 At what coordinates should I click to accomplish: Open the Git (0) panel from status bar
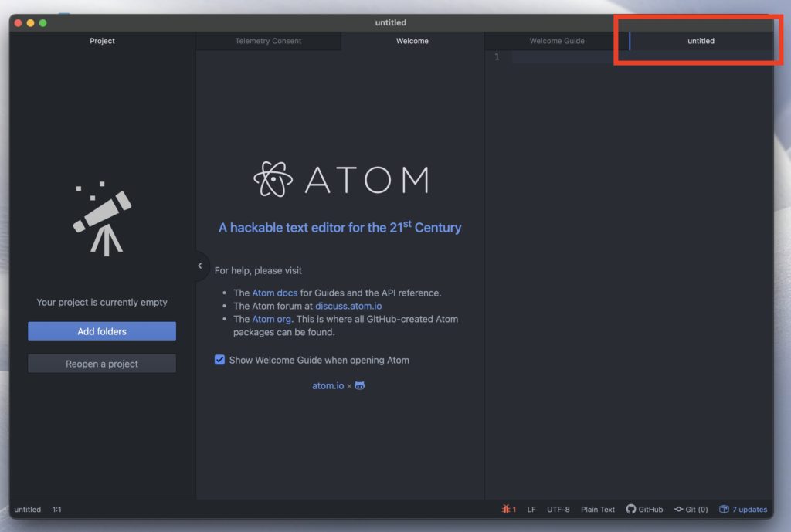tap(691, 510)
